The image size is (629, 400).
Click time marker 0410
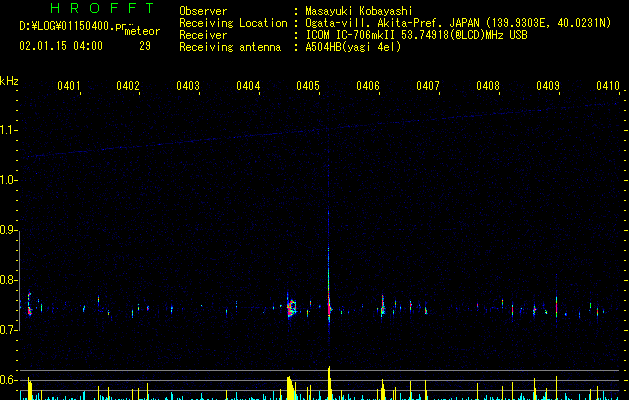pyautogui.click(x=608, y=86)
